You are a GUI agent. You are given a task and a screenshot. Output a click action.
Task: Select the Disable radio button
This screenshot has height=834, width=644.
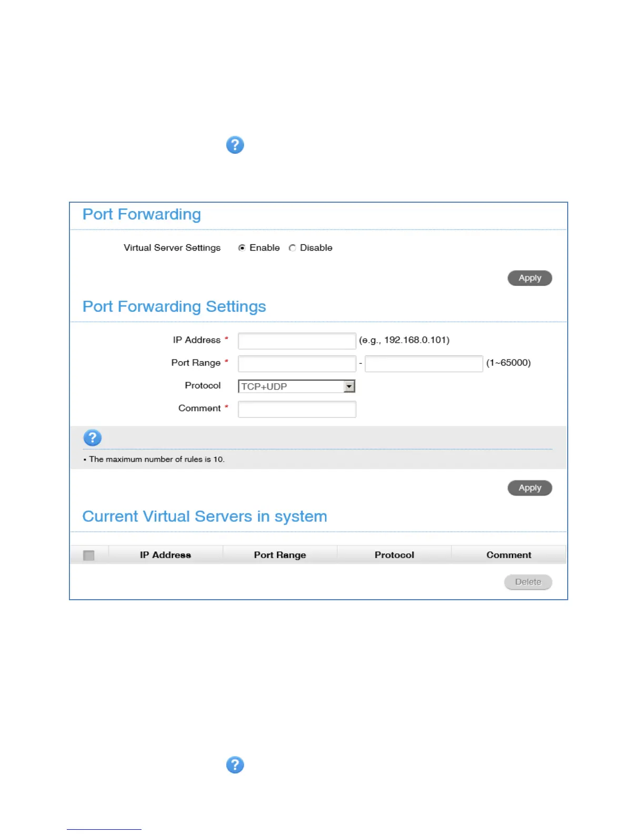click(292, 248)
